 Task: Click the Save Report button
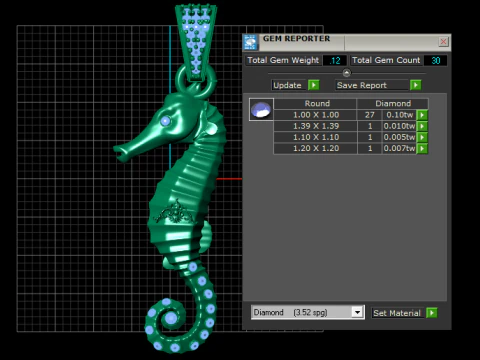372,85
